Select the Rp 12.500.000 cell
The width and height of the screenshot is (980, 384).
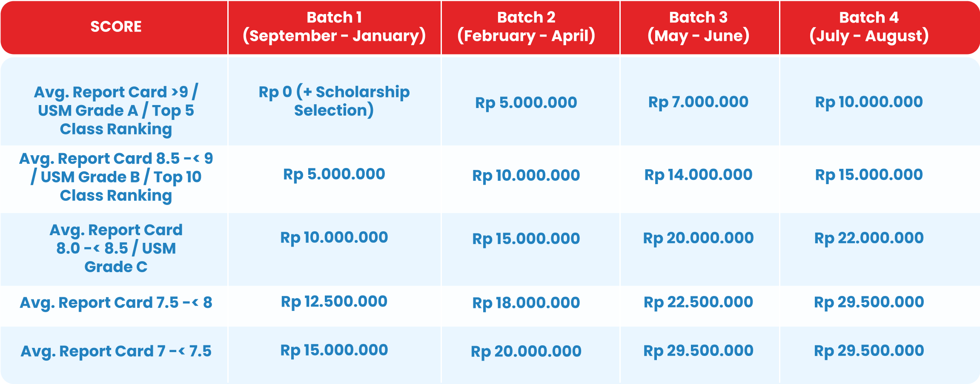(x=334, y=302)
